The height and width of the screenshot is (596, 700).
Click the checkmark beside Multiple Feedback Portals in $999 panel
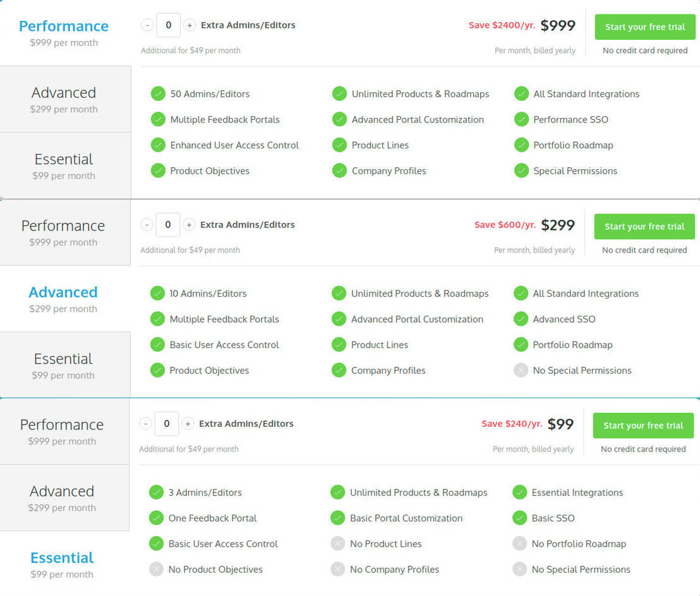(x=158, y=119)
